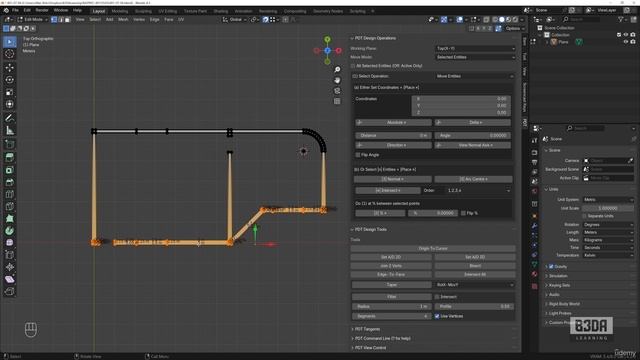Switch orthographic/perspective grid icon
This screenshot has height=360, width=640.
[x=337, y=101]
